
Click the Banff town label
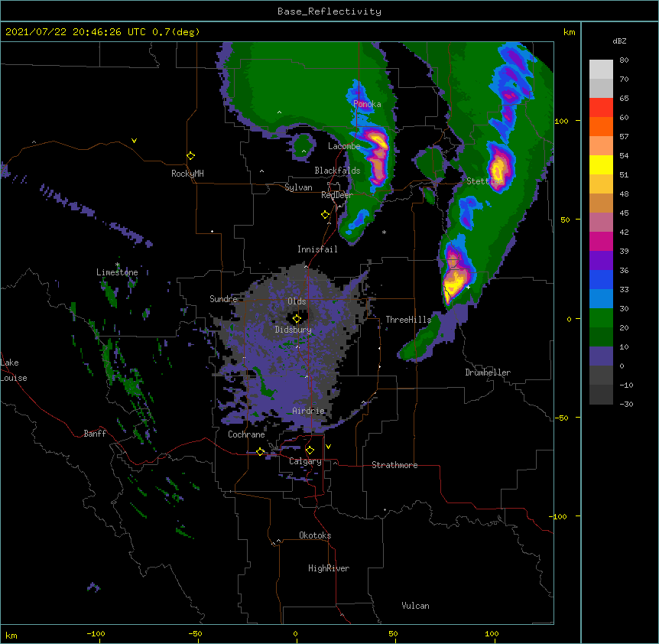[x=95, y=434]
